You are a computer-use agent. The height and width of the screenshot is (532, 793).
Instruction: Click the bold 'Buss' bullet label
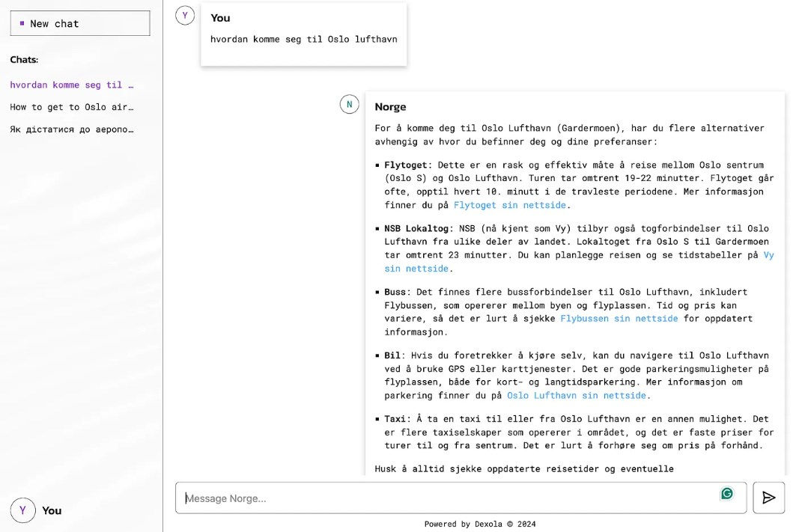click(x=395, y=292)
